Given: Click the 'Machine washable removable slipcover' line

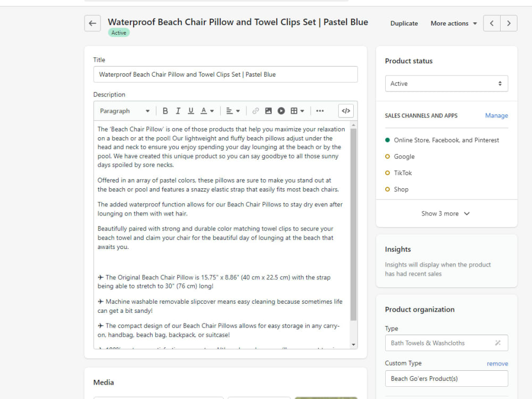Looking at the screenshot, I should tap(220, 306).
